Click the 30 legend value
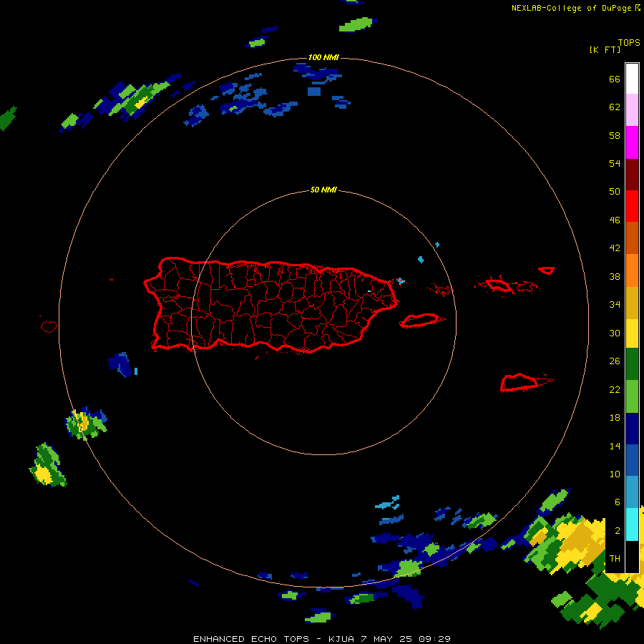This screenshot has width=644, height=644. point(615,333)
